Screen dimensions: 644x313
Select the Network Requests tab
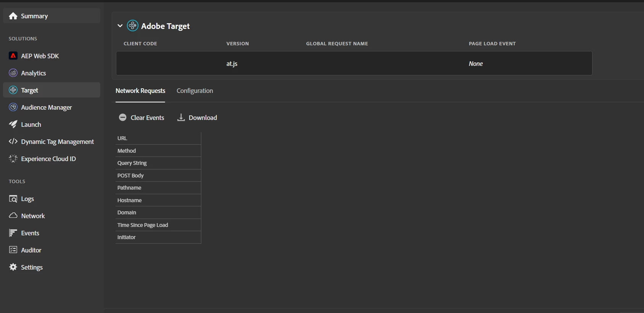pyautogui.click(x=140, y=91)
